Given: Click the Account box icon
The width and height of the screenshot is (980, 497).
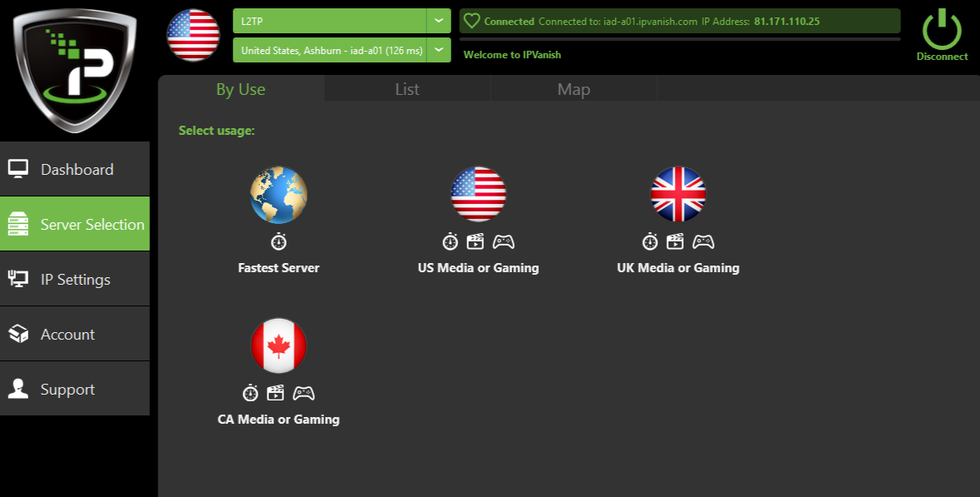Looking at the screenshot, I should point(18,334).
